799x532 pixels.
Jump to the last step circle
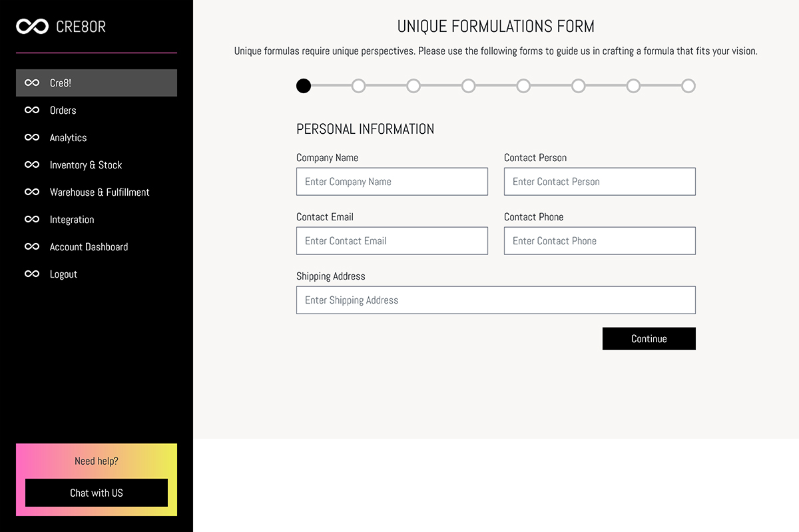click(x=688, y=86)
